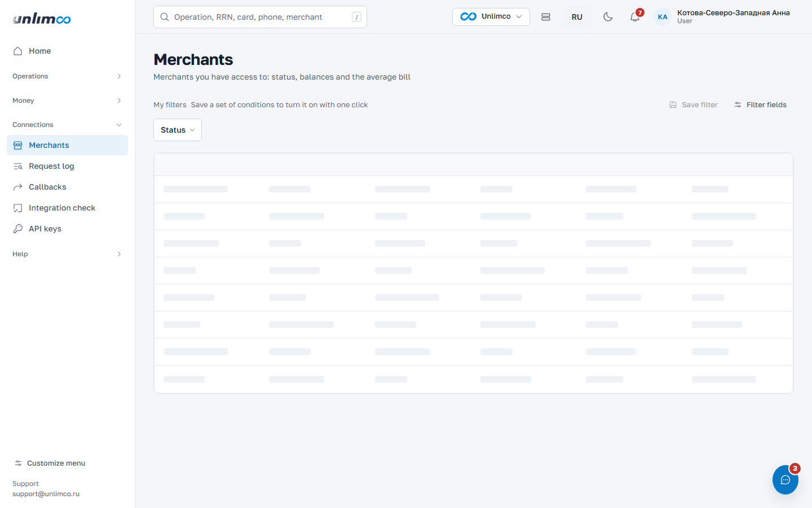Click the search magnifier icon

165,17
